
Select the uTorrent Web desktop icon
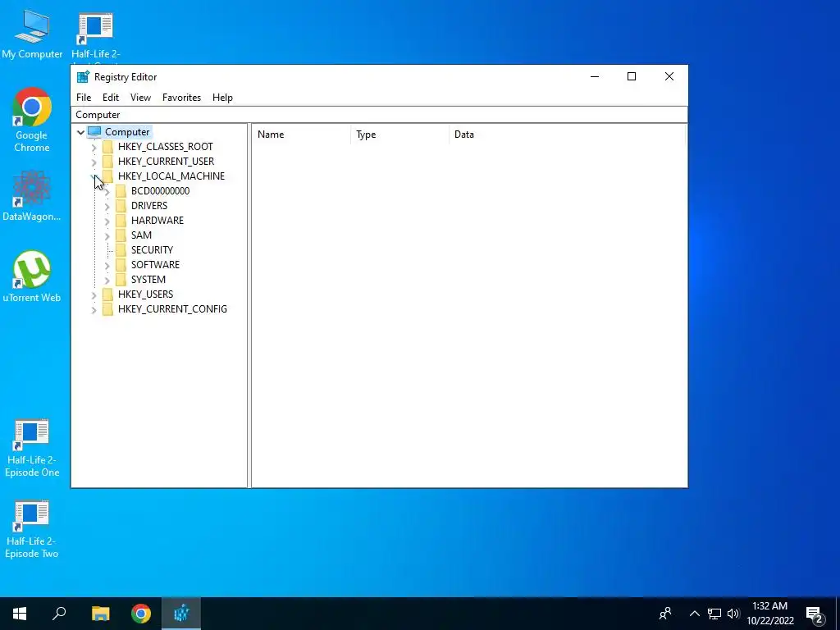point(32,276)
